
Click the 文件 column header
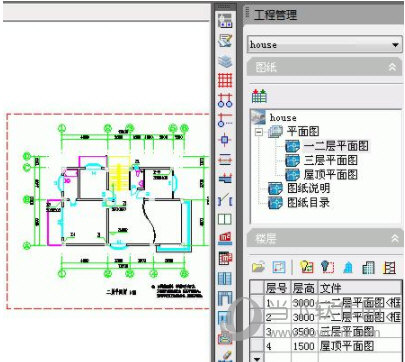[360, 288]
